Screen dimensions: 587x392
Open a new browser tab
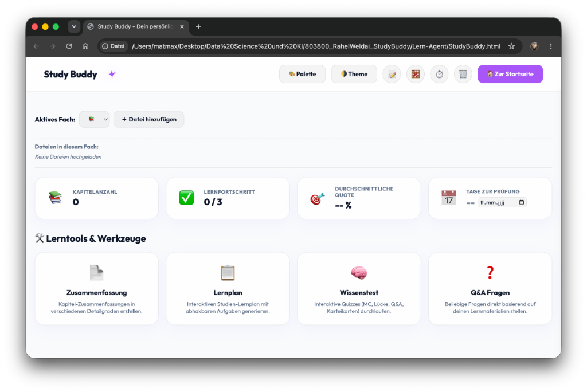click(198, 26)
